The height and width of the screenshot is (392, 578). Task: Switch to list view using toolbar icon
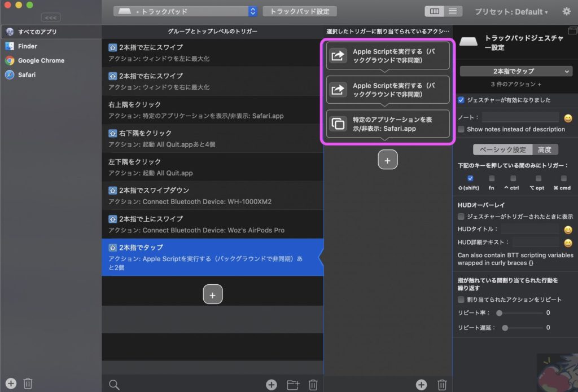coord(452,11)
